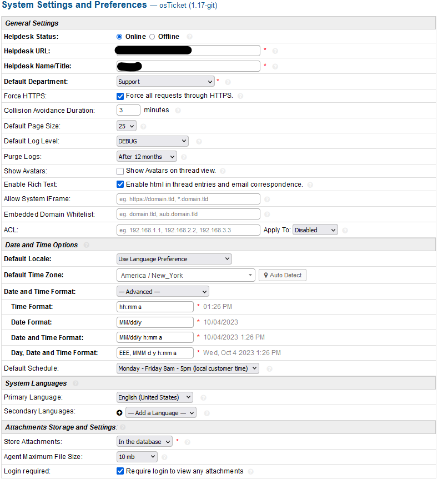
Task: Open the Default Time Zone dropdown
Action: pyautogui.click(x=186, y=275)
